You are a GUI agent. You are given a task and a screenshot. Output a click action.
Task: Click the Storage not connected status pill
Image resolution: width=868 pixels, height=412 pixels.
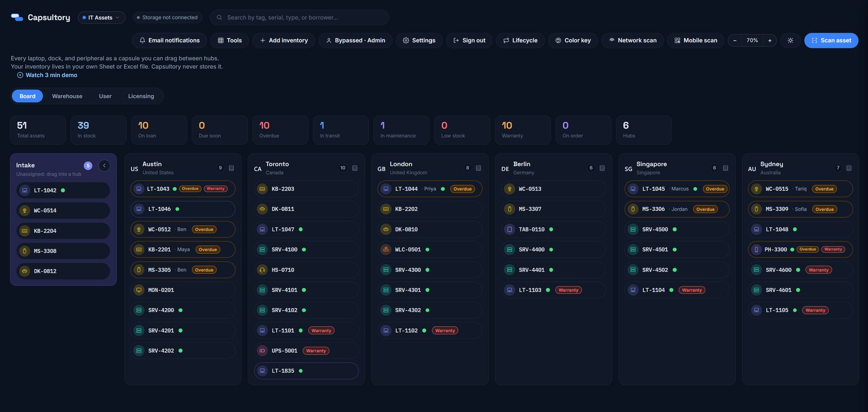(x=168, y=17)
